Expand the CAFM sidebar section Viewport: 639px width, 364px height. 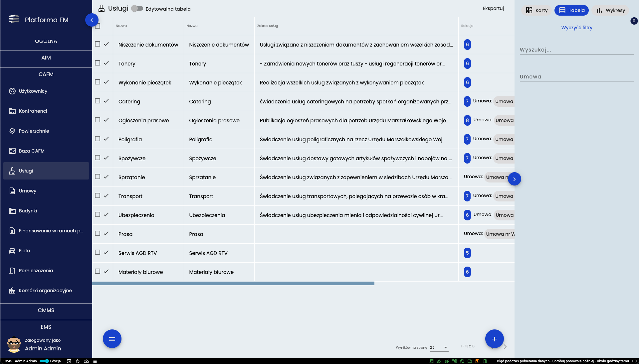pyautogui.click(x=46, y=74)
